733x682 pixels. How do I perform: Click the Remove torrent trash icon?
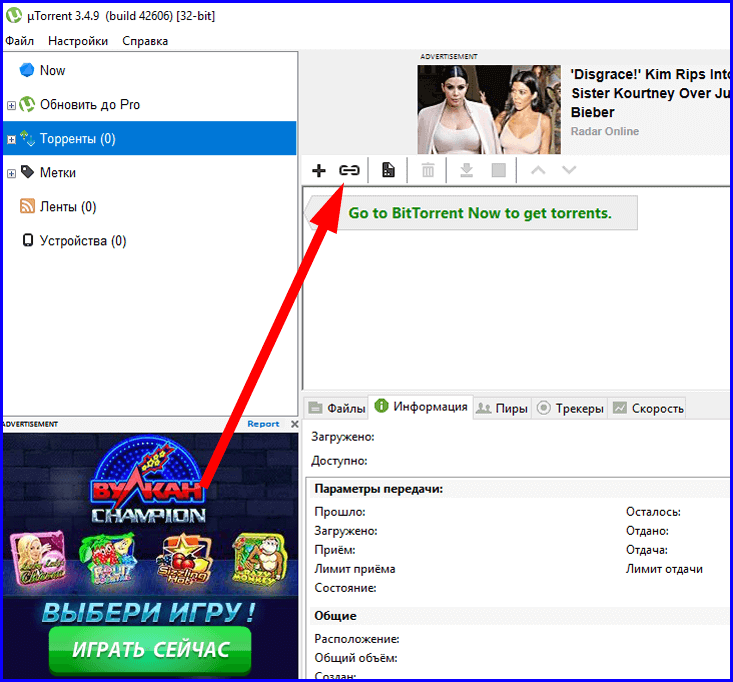coord(428,170)
